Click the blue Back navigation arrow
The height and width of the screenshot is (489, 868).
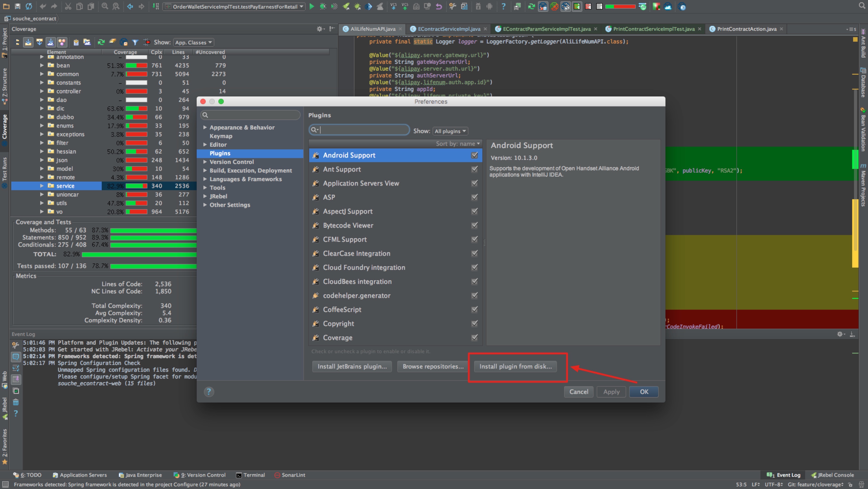coord(130,6)
